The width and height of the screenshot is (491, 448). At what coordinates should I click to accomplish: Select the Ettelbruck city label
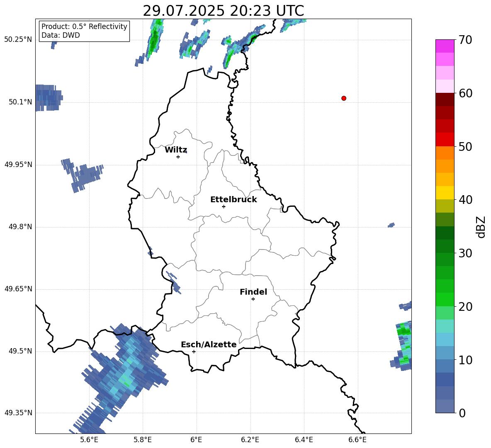pyautogui.click(x=233, y=200)
